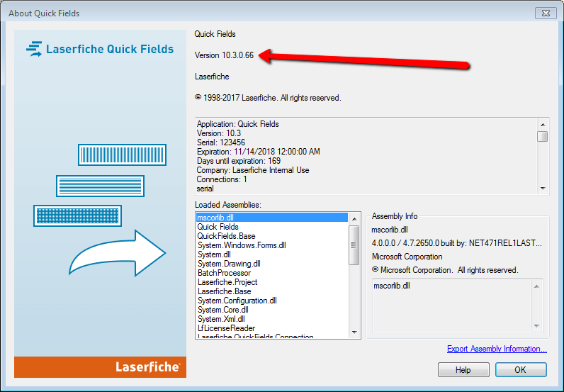Click Days until expiration: 169 line
This screenshot has height=392, width=564.
(239, 161)
